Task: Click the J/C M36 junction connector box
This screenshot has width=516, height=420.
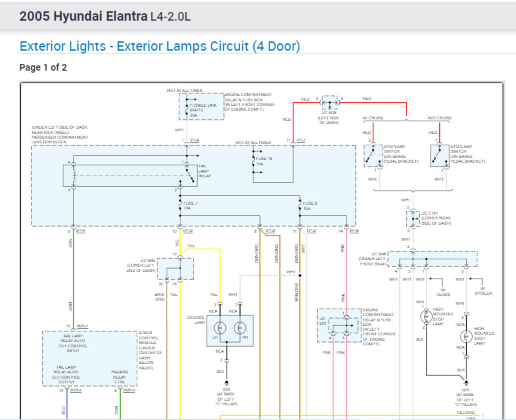Action: (x=330, y=103)
